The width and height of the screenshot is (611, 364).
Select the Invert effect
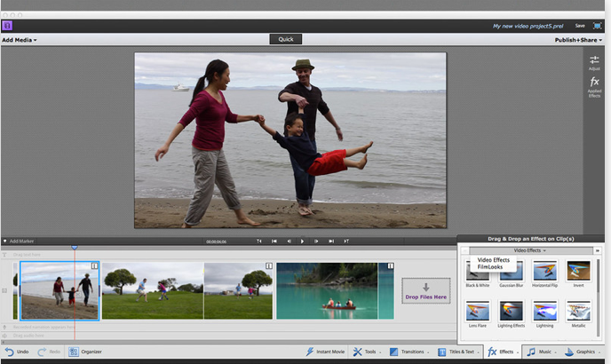(578, 274)
